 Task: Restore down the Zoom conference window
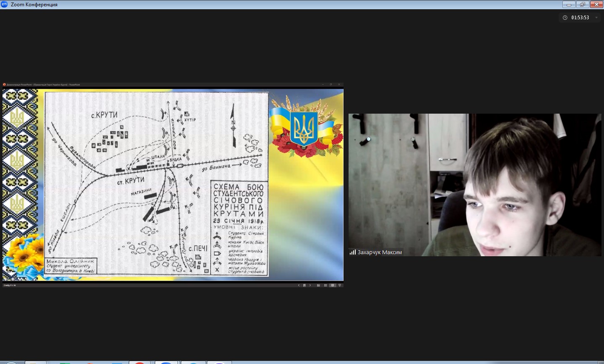[x=582, y=5]
